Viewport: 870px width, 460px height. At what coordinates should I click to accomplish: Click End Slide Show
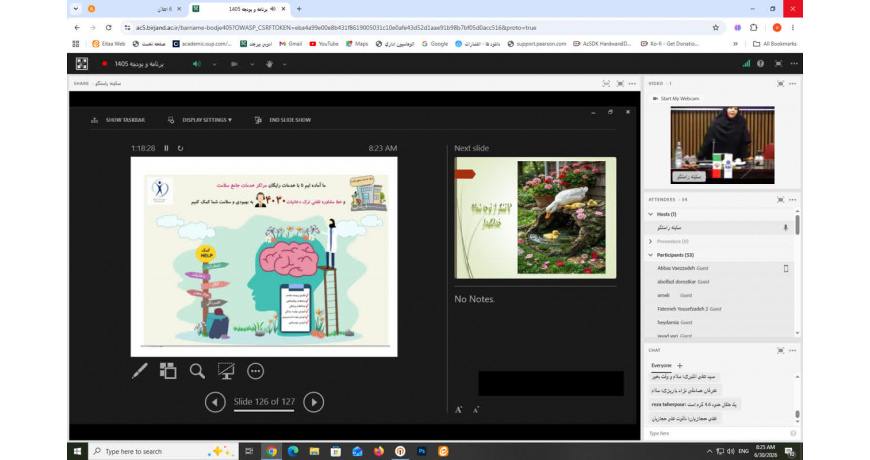coord(283,120)
